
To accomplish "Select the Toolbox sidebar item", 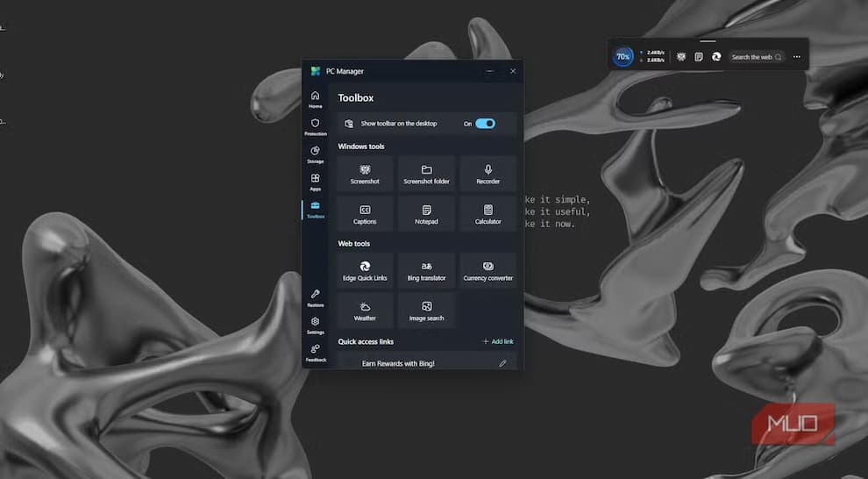I will (x=315, y=210).
